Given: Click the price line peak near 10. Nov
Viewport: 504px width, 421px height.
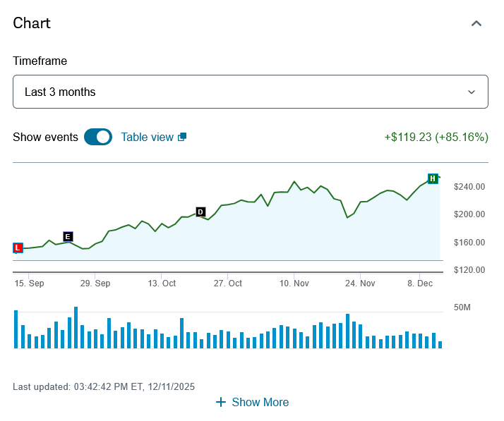Looking at the screenshot, I should (294, 182).
